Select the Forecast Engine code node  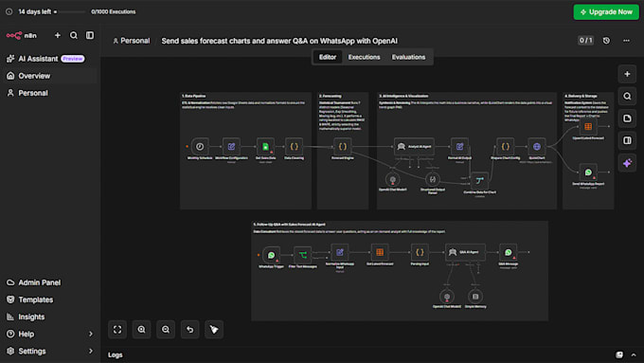[343, 146]
